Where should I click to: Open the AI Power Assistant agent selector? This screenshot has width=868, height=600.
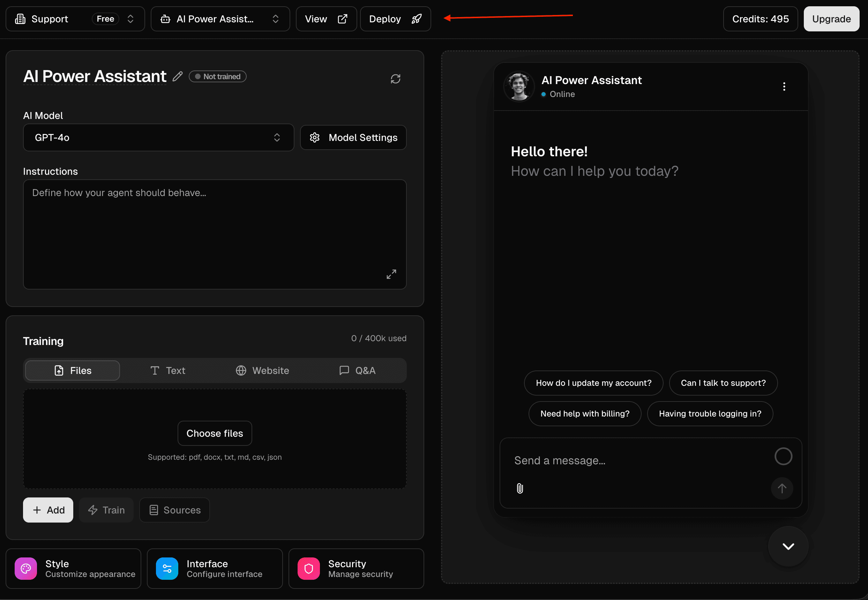220,19
